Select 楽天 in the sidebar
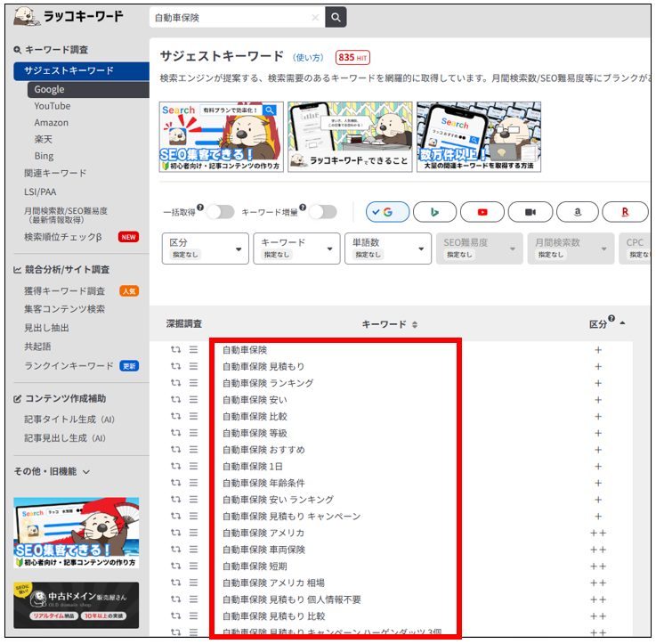Viewport: 656px width, 644px height. (x=43, y=140)
